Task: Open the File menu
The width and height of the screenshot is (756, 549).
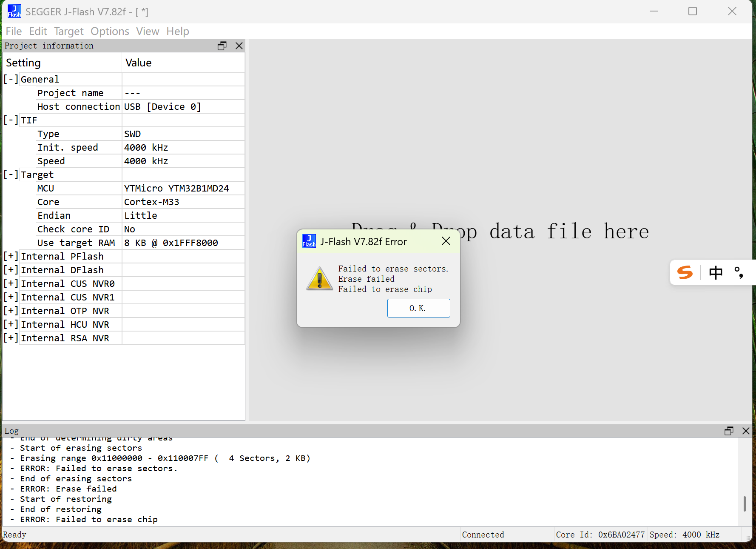Action: [14, 31]
